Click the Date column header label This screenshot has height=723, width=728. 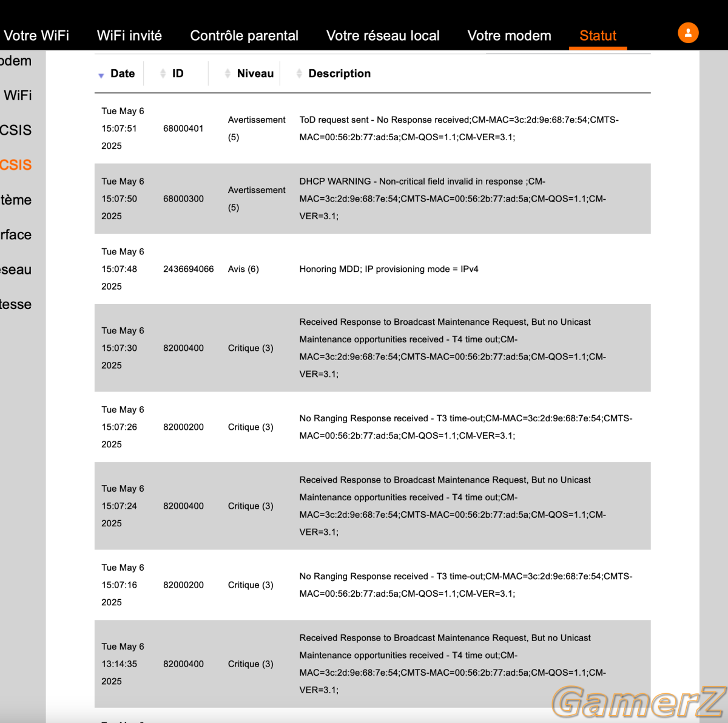[x=123, y=73]
